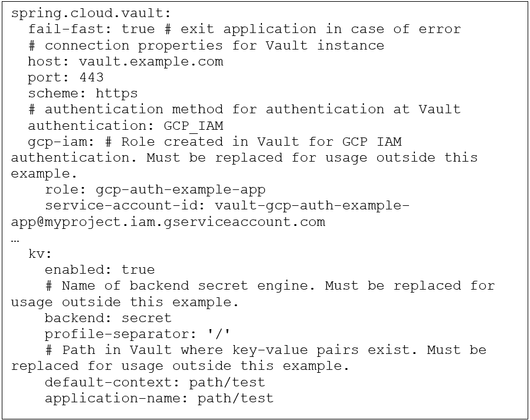Screen dimensions: 530x420
Task: Click the role value 'gcp-auth-example-app'
Action: coord(180,189)
